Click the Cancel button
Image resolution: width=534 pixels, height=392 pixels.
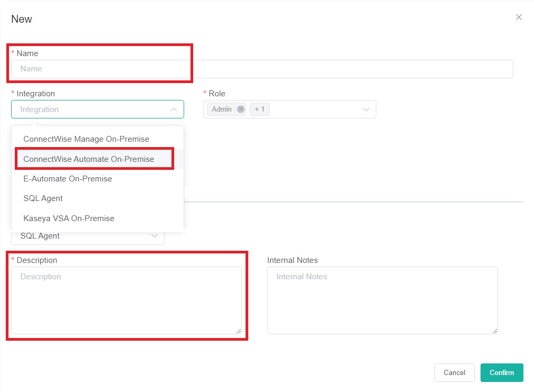[x=454, y=372]
